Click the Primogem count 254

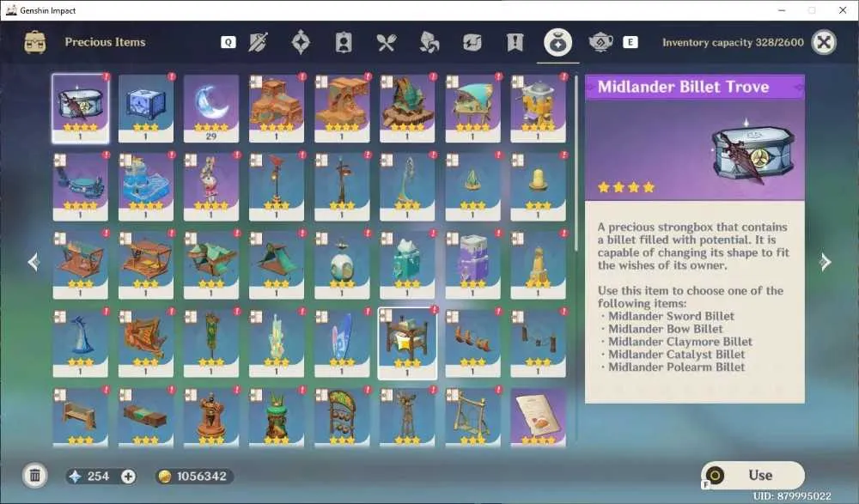click(98, 476)
